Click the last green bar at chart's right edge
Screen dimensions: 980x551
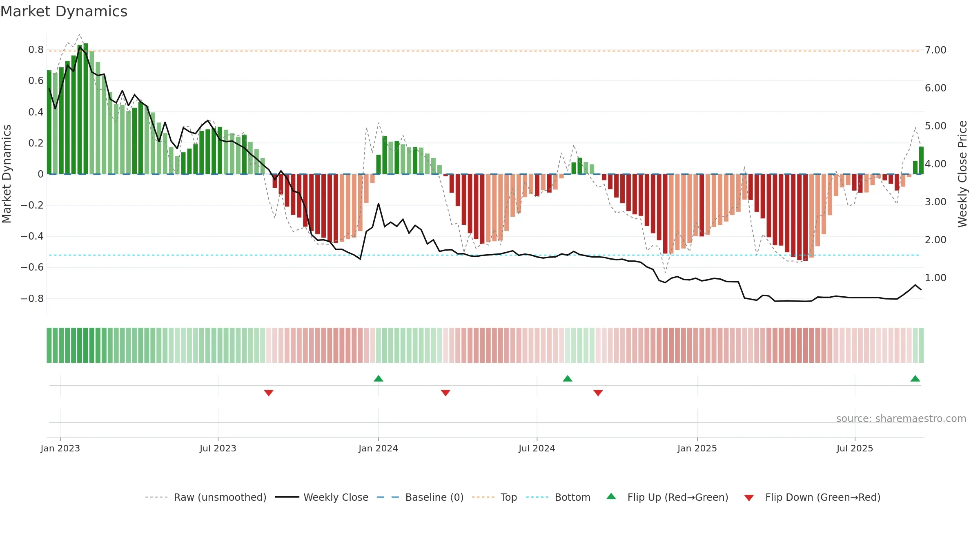921,160
